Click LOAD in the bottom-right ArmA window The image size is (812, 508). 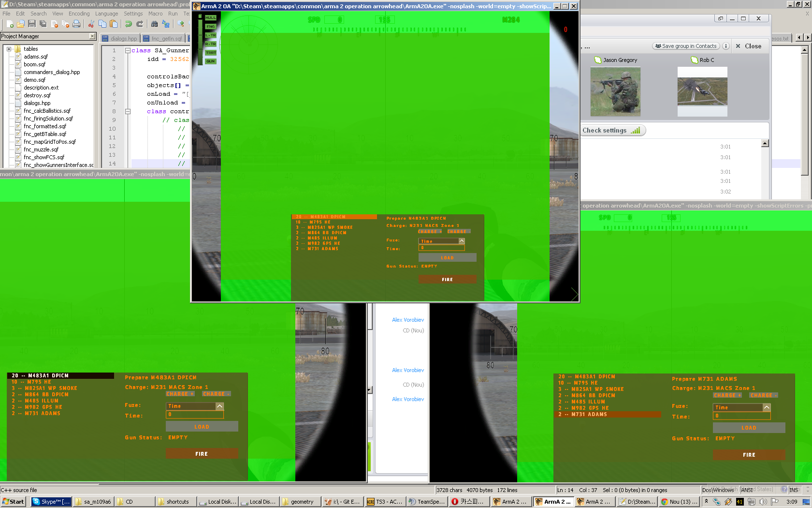(x=749, y=428)
